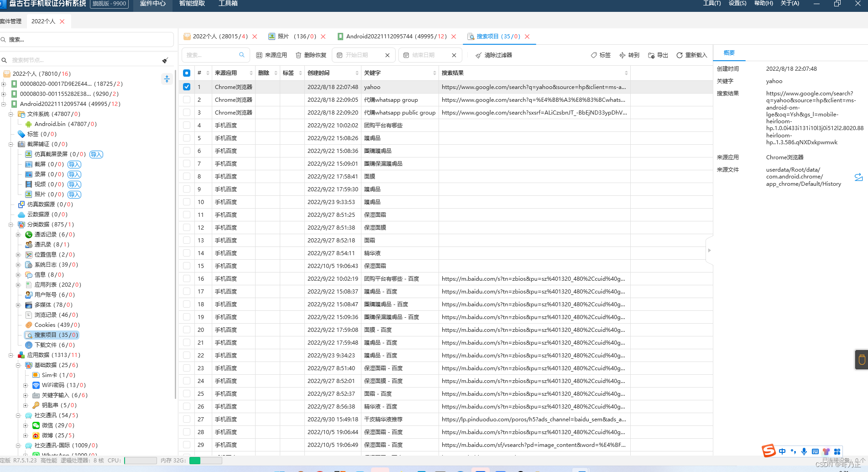Click the microphone icon in IME toolbar
This screenshot has width=868, height=472.
click(x=804, y=451)
